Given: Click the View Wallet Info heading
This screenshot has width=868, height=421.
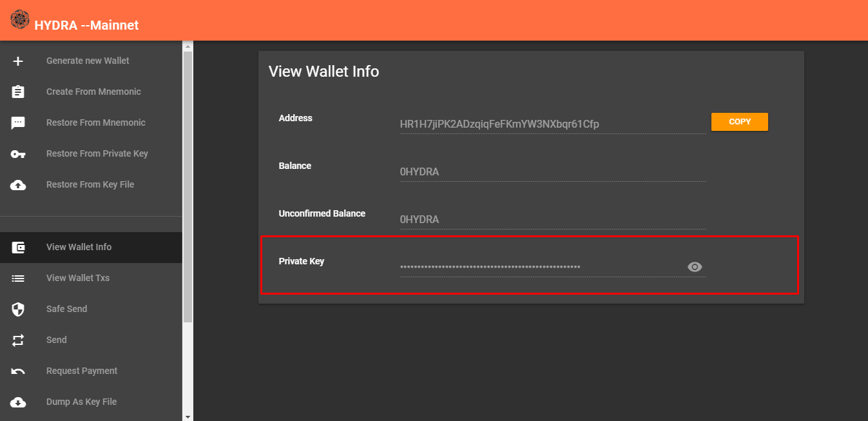Looking at the screenshot, I should click(x=324, y=72).
